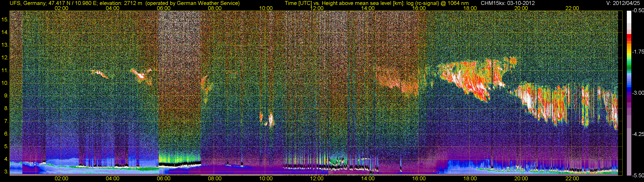644x182 pixels.
Task: Click the '15.' height axis label
Action: tap(5, 19)
